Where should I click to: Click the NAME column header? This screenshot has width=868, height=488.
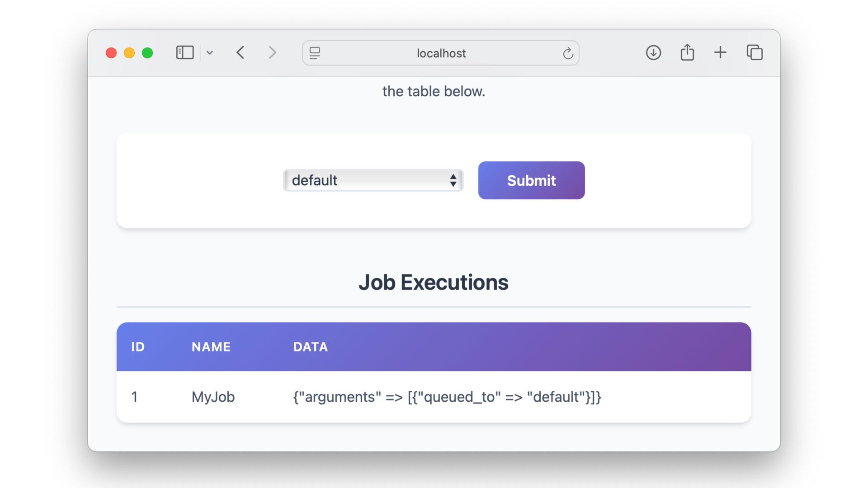coord(211,347)
